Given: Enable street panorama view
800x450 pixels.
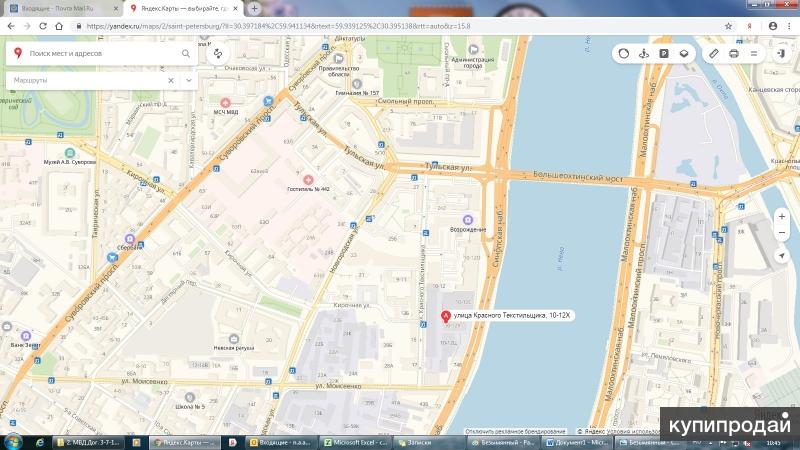Looking at the screenshot, I should pyautogui.click(x=644, y=53).
